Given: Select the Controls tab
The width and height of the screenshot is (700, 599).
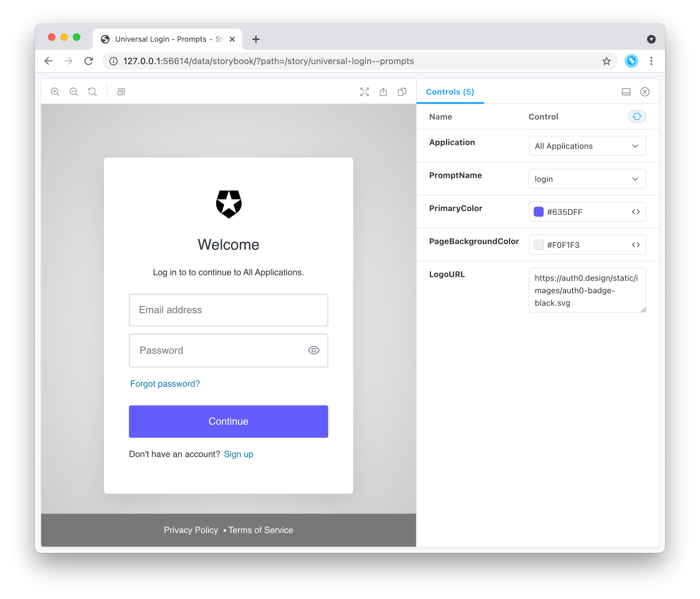Looking at the screenshot, I should tap(451, 92).
